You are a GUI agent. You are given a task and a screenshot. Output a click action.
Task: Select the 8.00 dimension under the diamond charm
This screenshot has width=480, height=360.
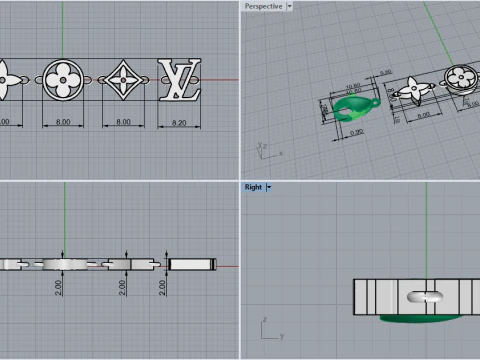click(123, 122)
